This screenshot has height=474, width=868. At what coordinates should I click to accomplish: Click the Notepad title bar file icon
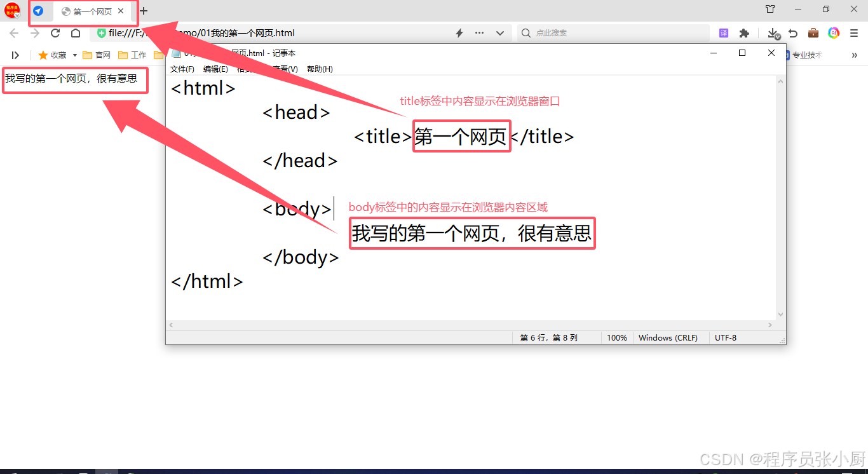[x=176, y=53]
